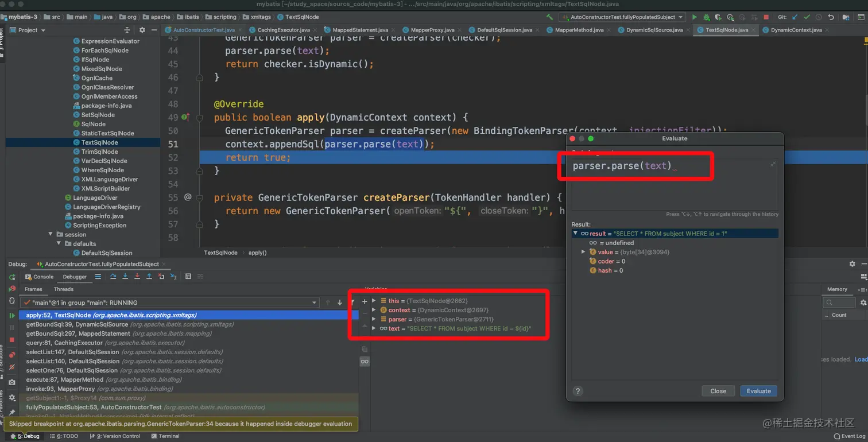Build the project with the hammer icon
The image size is (868, 442).
(x=549, y=17)
